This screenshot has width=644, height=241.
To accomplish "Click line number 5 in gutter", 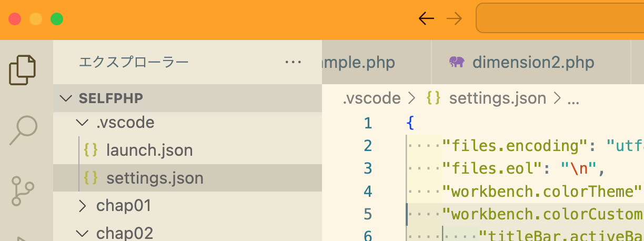I will point(367,214).
